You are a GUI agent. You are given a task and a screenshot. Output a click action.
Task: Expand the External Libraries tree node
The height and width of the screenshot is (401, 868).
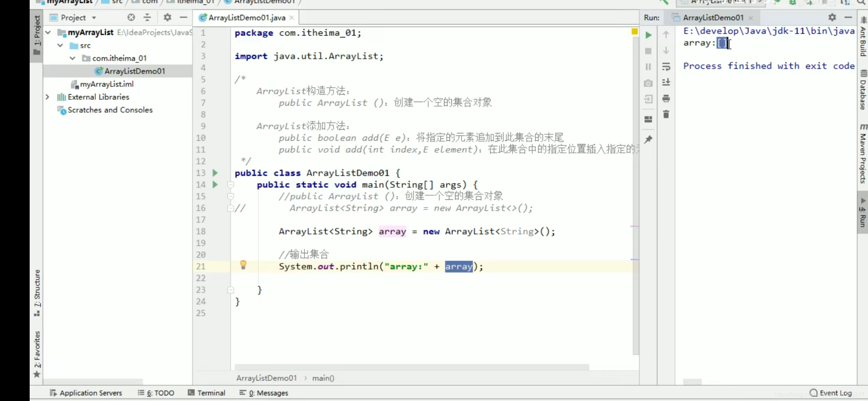[47, 97]
